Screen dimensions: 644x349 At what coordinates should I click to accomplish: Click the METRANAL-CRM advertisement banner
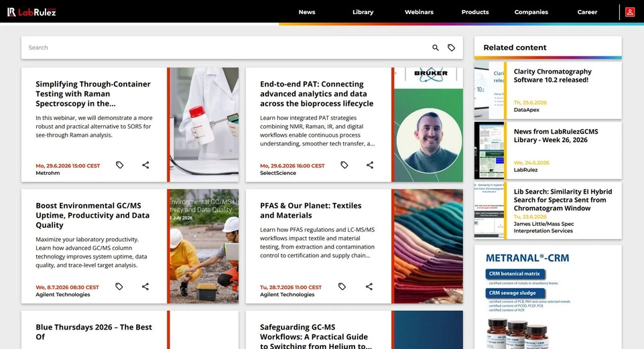(x=548, y=297)
